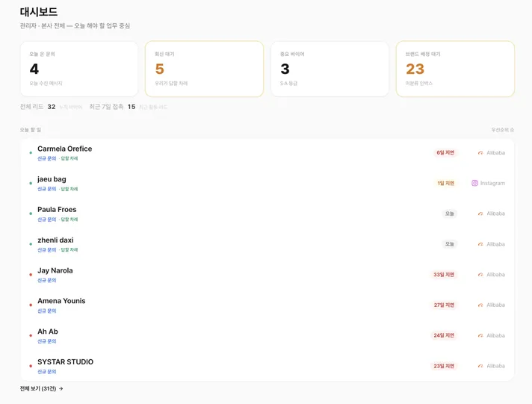Click the green status dot beside jaeu bag
Screen dimensions: 532x404
(x=31, y=183)
